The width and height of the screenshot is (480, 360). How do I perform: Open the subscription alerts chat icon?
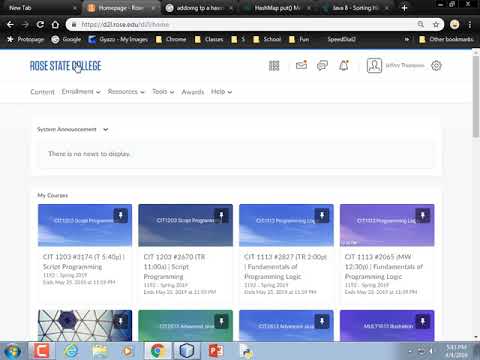tap(322, 65)
